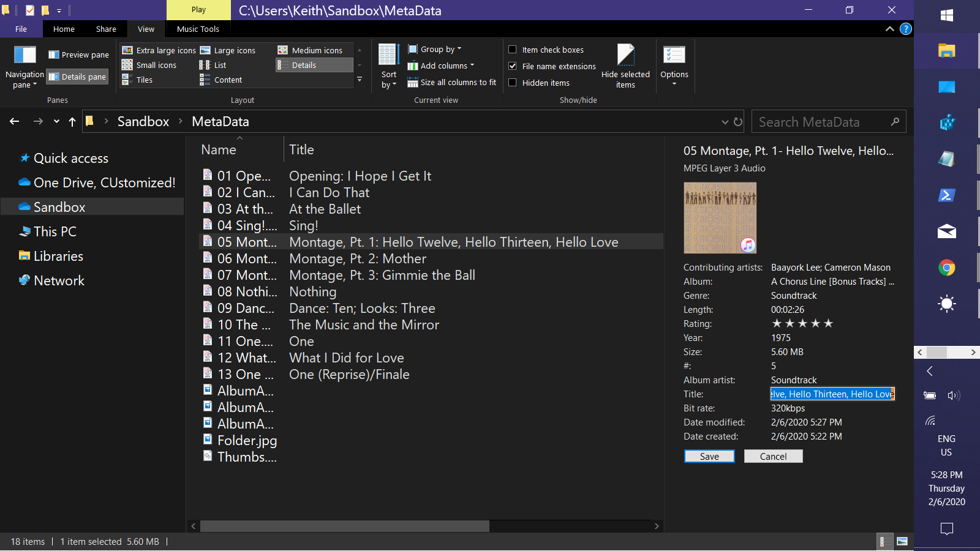980x551 pixels.
Task: Refresh the MetaData folder view
Action: pyautogui.click(x=738, y=122)
